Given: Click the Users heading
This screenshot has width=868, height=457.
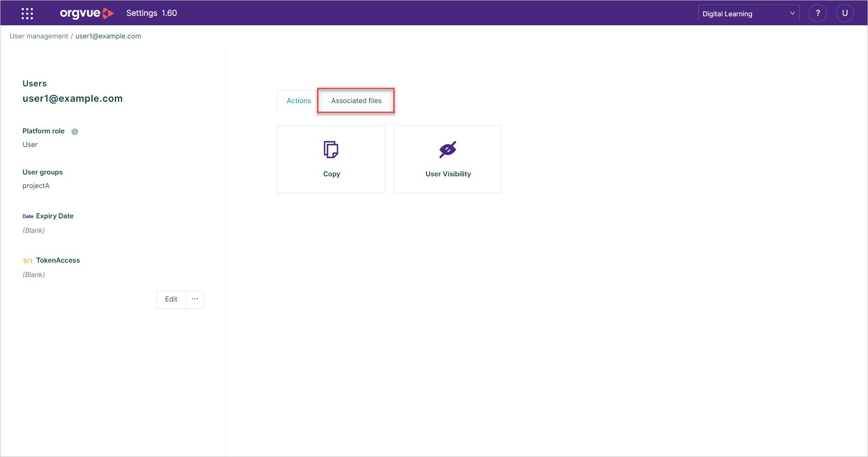Looking at the screenshot, I should (x=35, y=84).
